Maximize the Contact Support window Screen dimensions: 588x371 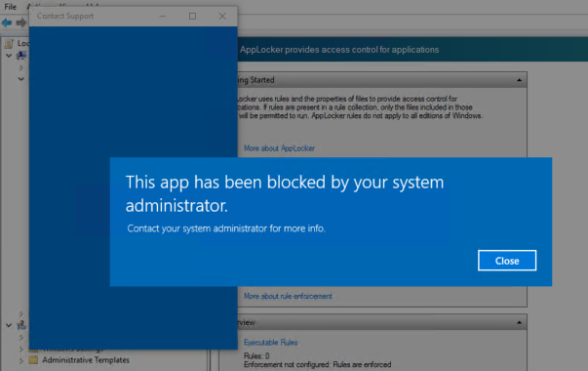[192, 17]
